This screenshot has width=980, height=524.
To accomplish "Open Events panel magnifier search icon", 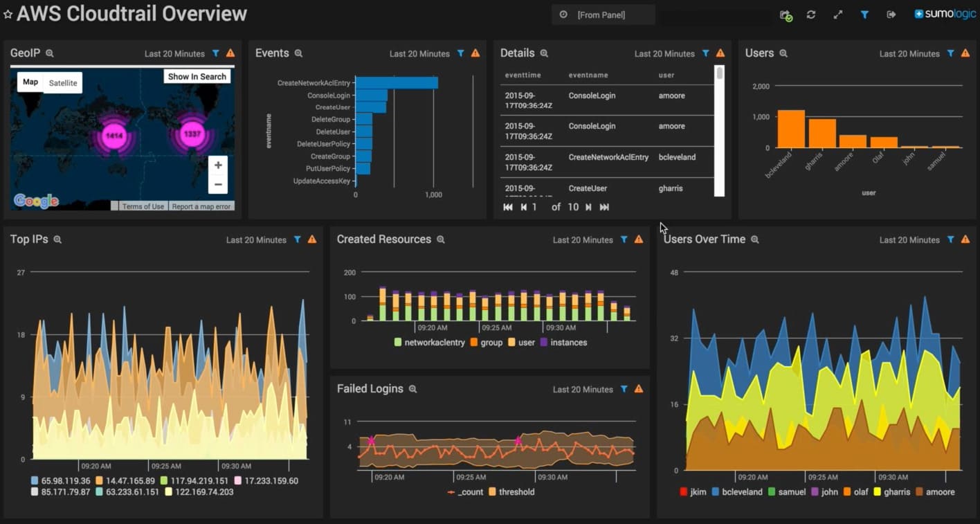I will click(x=298, y=53).
